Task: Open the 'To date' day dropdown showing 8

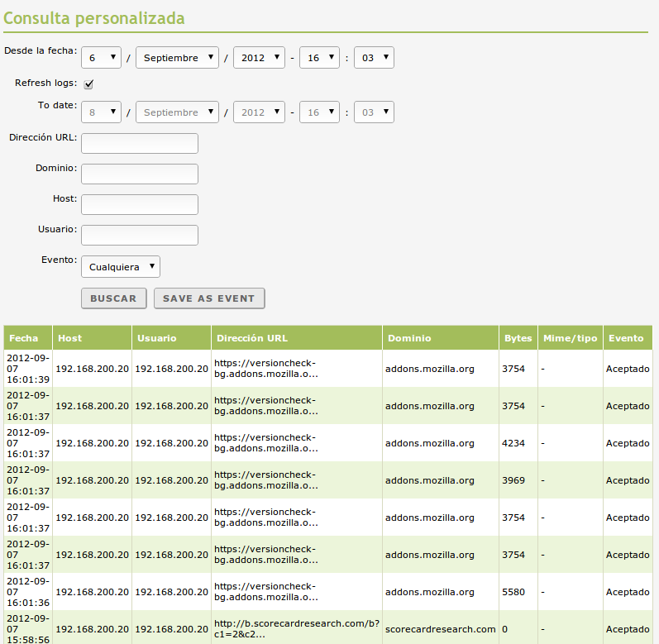Action: (101, 112)
